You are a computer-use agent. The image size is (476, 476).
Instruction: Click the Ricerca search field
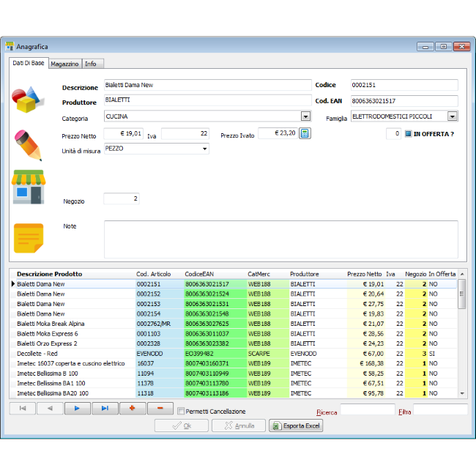coord(368,409)
